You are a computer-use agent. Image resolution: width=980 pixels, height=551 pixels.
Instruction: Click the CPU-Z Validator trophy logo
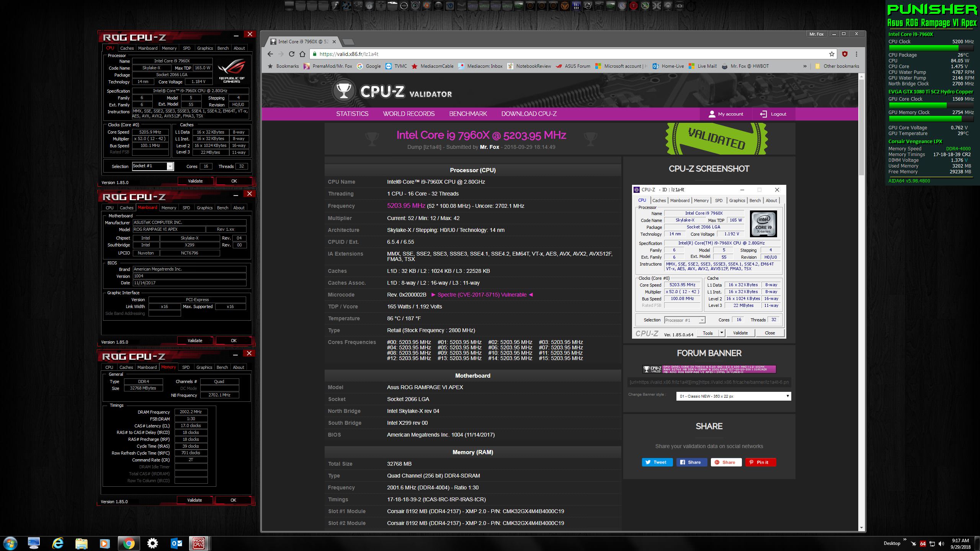343,91
